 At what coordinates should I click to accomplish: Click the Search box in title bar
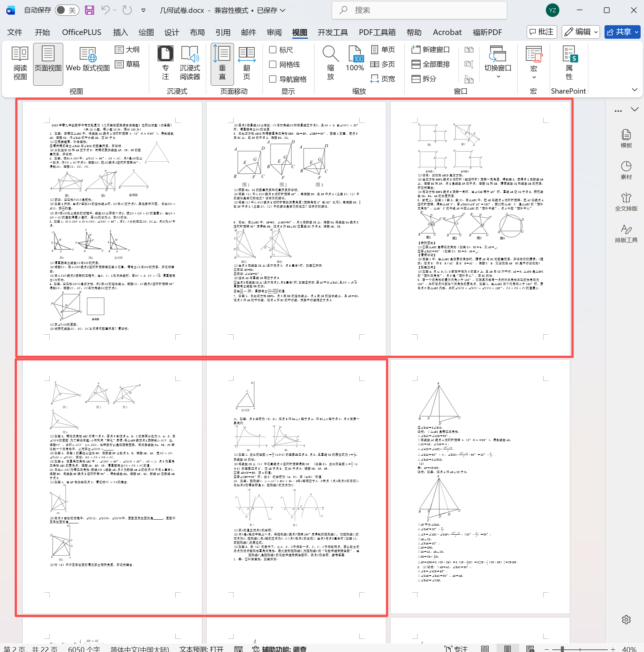tap(419, 10)
